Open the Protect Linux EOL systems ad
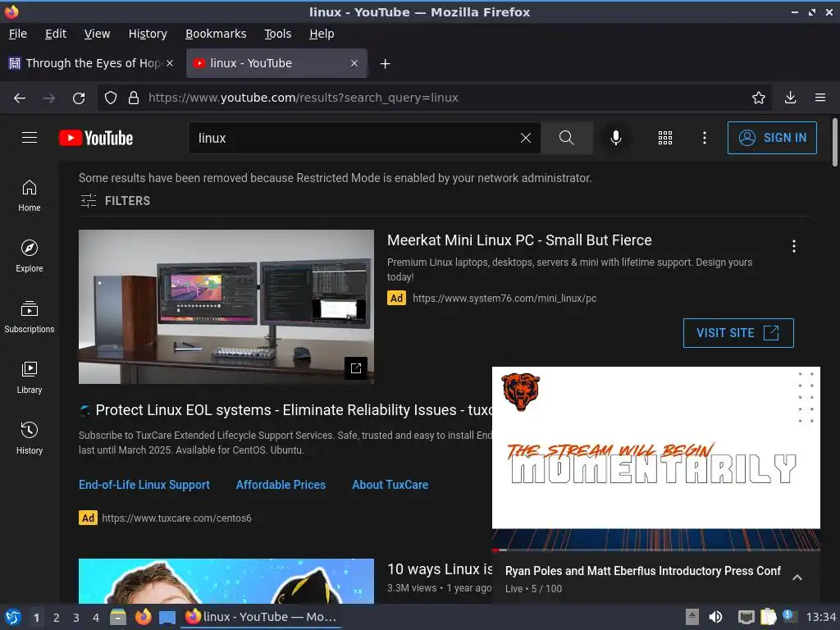The image size is (840, 630). point(293,410)
